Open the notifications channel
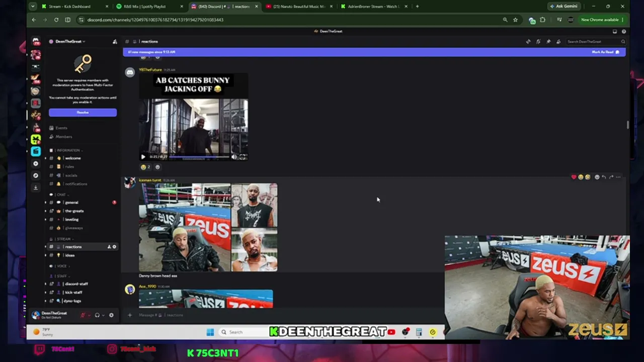The height and width of the screenshot is (362, 644). pos(75,184)
